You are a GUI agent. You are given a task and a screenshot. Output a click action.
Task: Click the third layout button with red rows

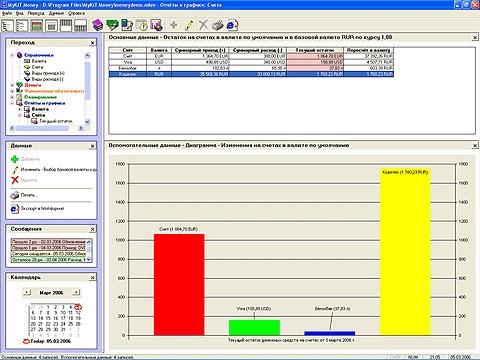tap(37, 26)
